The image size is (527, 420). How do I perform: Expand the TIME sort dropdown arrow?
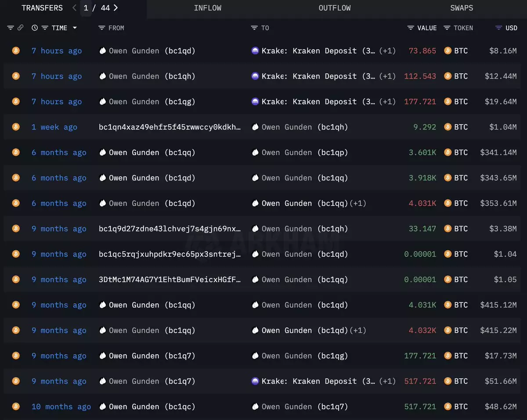point(75,28)
